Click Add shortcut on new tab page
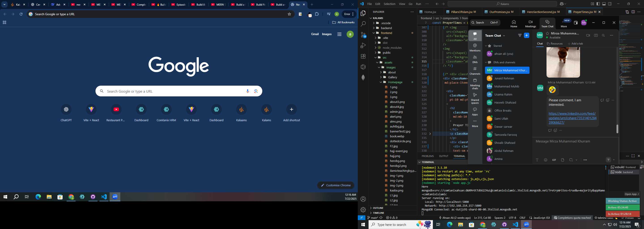 [x=292, y=113]
